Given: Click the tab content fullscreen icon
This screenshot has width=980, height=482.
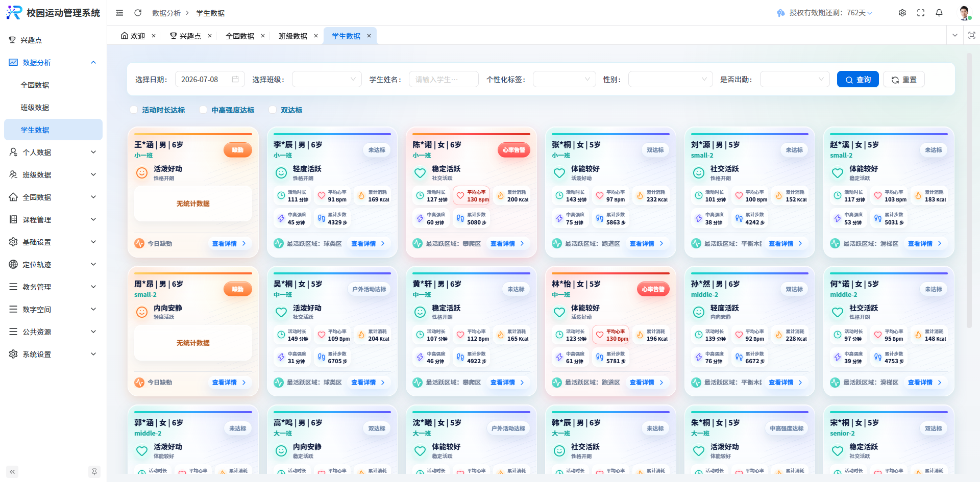Looking at the screenshot, I should (x=972, y=35).
